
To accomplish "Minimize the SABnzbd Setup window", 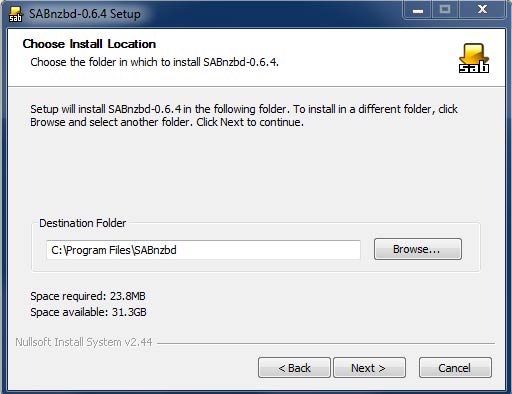I will (417, 10).
